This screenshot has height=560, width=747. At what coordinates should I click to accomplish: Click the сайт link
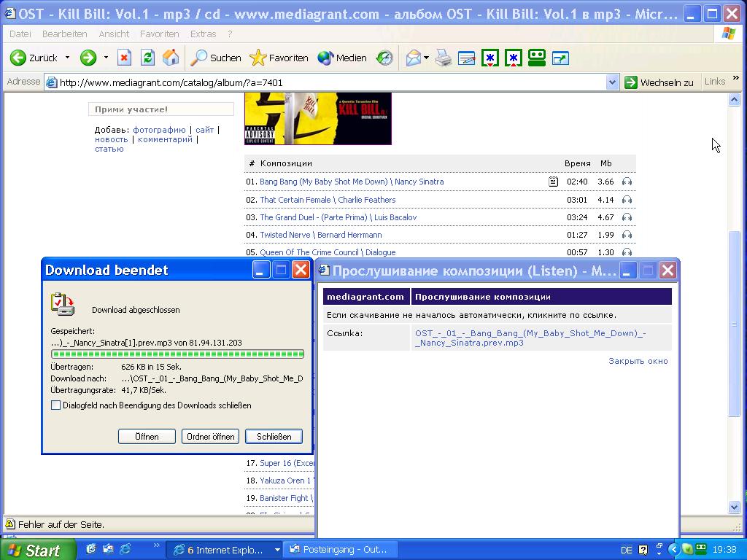click(x=205, y=130)
